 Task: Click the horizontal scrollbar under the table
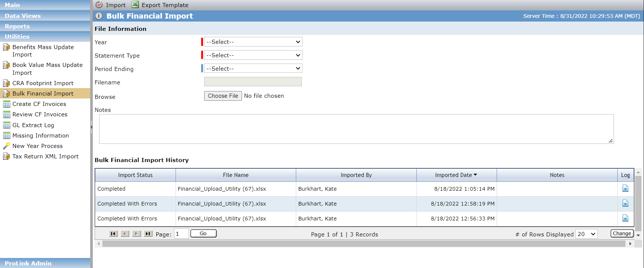click(x=364, y=244)
